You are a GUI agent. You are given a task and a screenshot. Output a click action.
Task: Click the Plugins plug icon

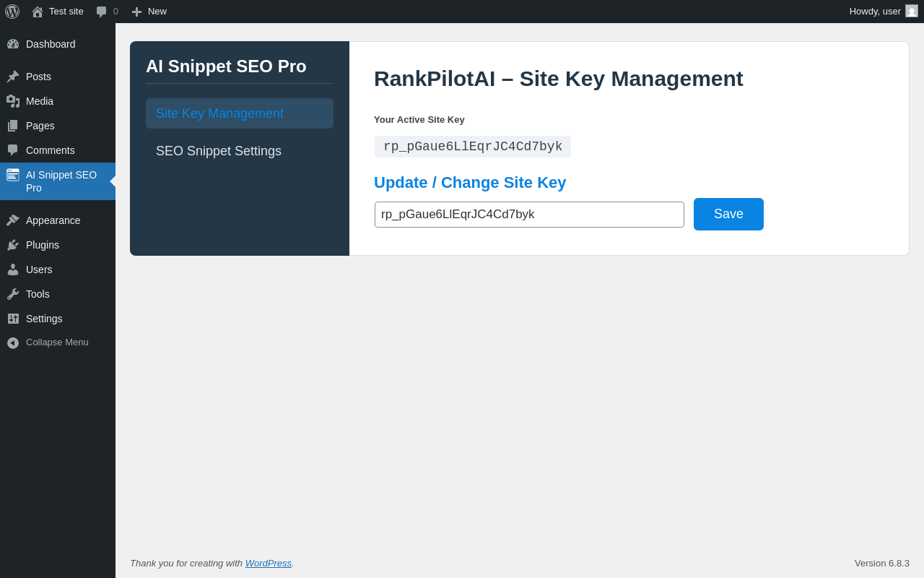point(13,245)
